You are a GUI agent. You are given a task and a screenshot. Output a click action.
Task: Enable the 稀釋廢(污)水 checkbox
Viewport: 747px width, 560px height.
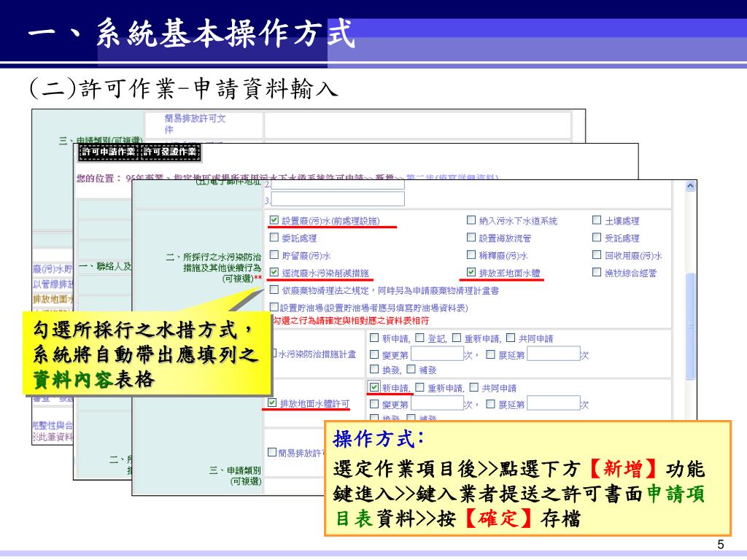point(471,254)
